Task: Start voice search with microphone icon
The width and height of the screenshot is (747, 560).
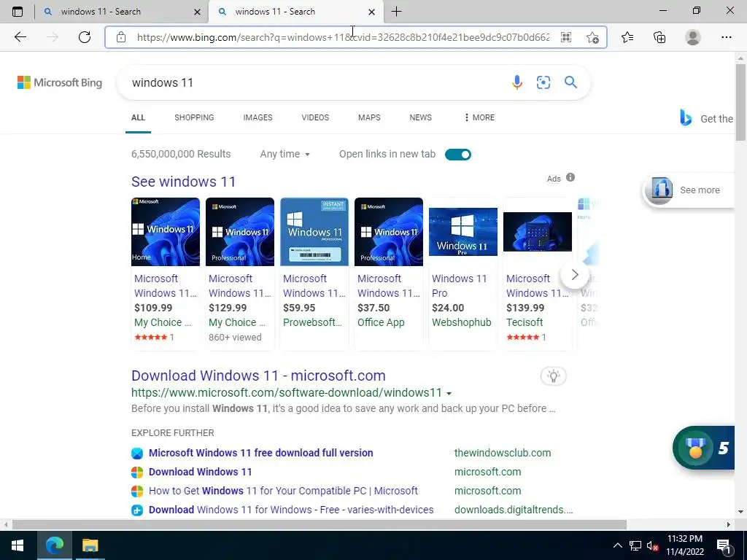Action: pyautogui.click(x=517, y=82)
